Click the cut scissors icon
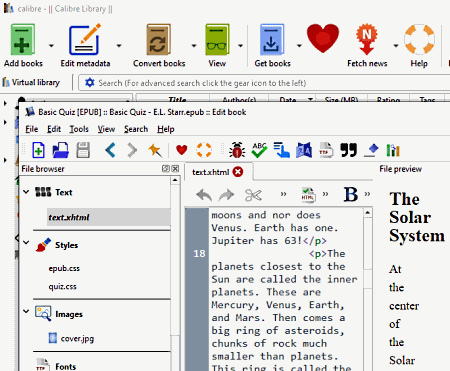This screenshot has width=450, height=371. pyautogui.click(x=253, y=195)
